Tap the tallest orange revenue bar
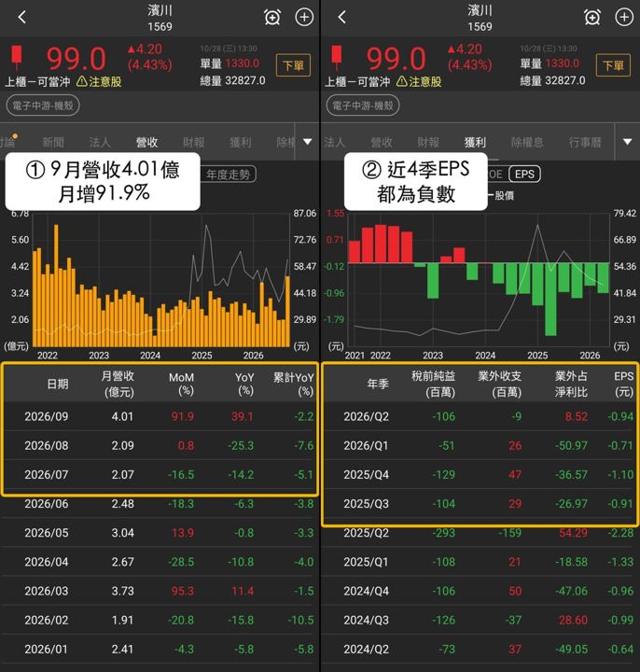The width and height of the screenshot is (640, 672). pyautogui.click(x=56, y=286)
